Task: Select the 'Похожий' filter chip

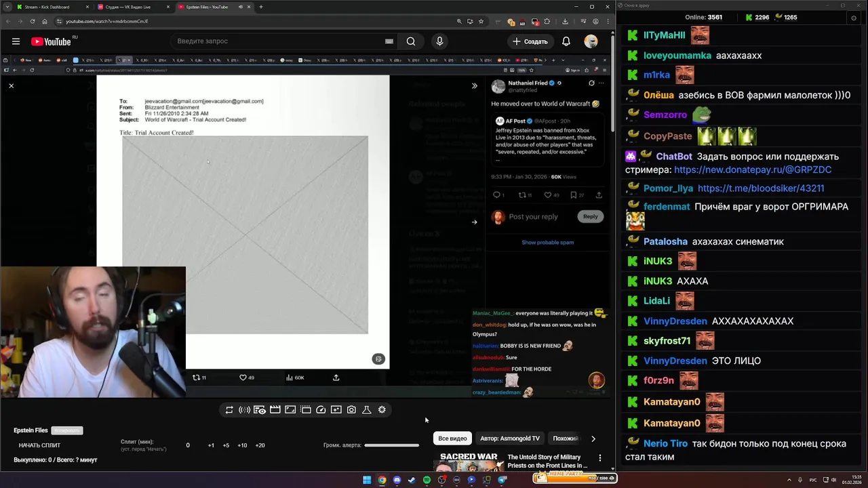Action: pyautogui.click(x=566, y=439)
